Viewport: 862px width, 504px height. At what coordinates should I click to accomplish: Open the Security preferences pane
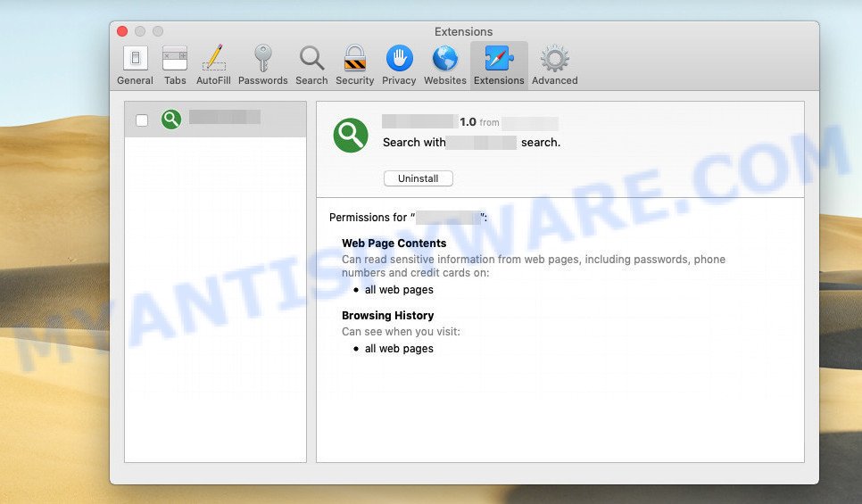[354, 65]
